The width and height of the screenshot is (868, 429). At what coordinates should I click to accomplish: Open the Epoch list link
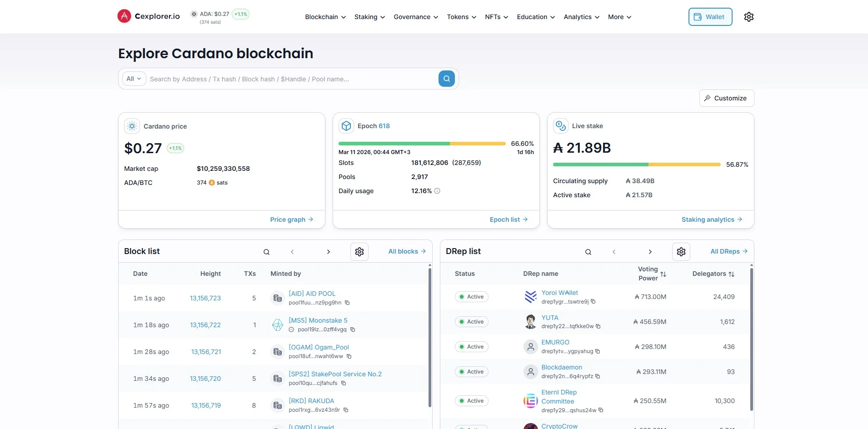509,219
